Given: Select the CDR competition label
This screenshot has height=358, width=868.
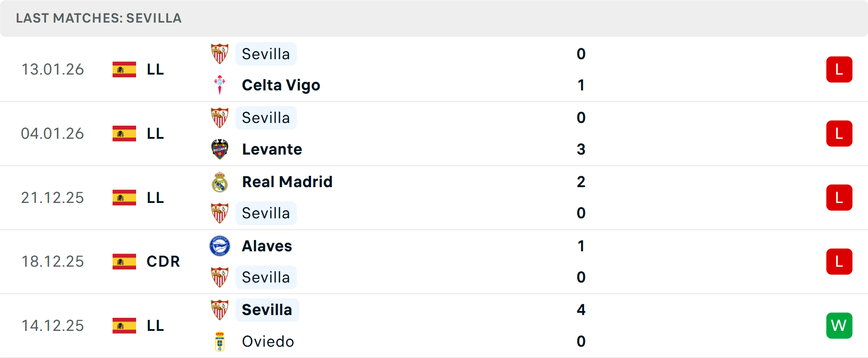Looking at the screenshot, I should coord(163,261).
